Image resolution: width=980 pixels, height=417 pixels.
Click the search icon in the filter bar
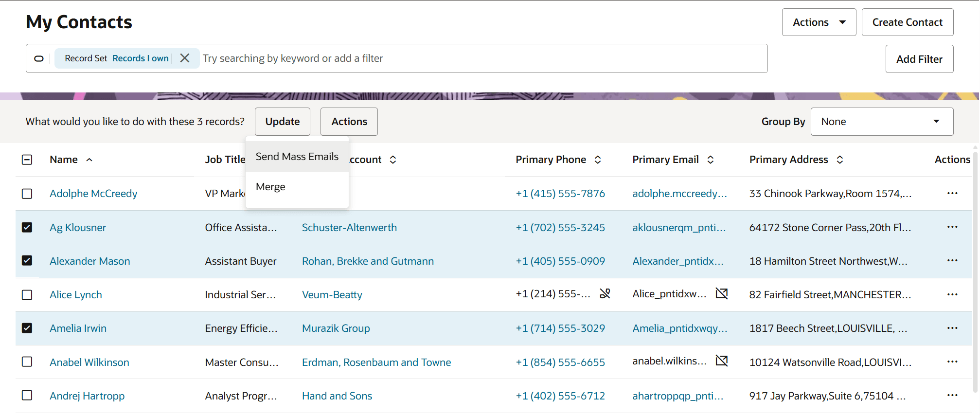39,59
